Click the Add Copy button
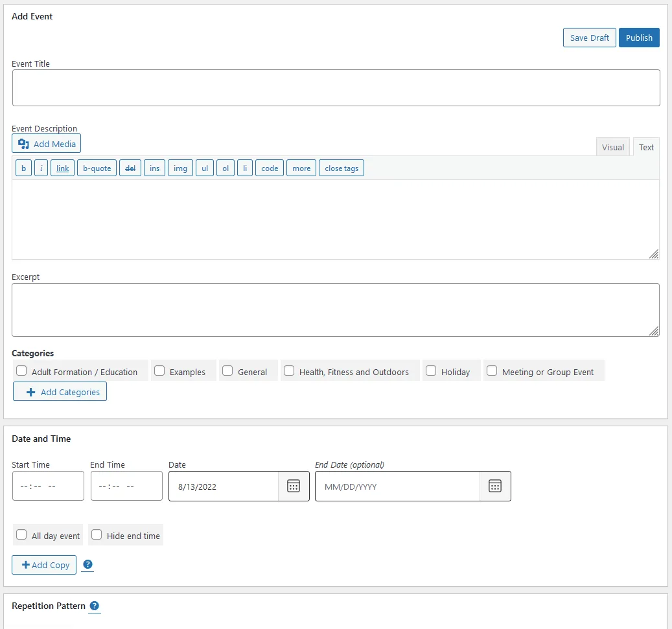This screenshot has height=629, width=672. 44,565
